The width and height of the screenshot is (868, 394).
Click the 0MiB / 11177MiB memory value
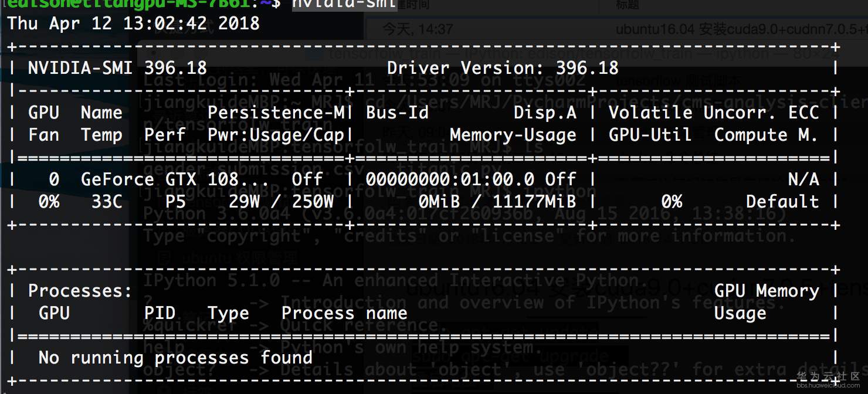coord(497,202)
